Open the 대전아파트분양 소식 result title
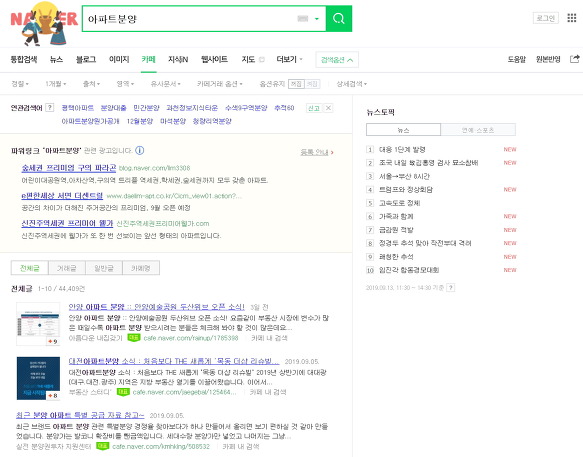583x457 pixels. coord(174,361)
